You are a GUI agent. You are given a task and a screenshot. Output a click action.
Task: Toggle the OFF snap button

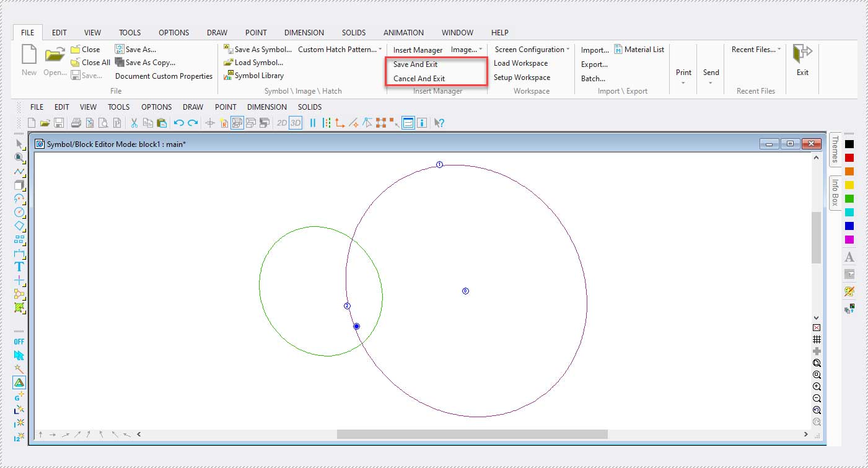19,342
